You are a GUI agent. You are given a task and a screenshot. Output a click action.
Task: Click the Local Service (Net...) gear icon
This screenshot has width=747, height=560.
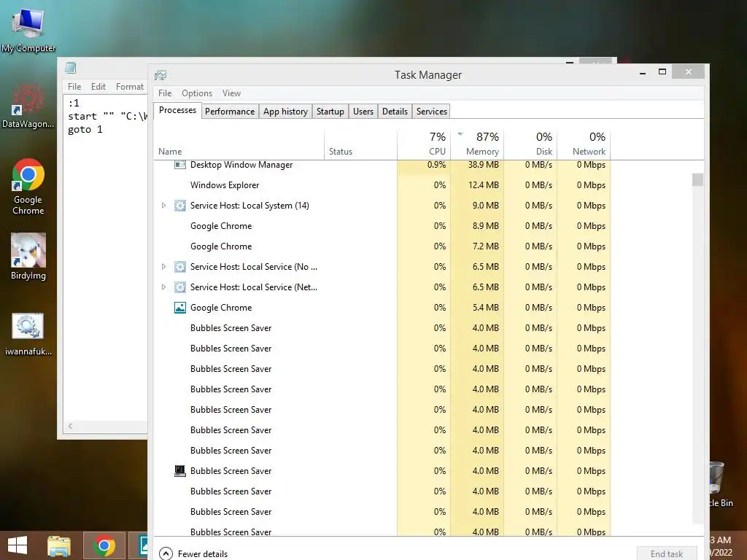coord(179,287)
